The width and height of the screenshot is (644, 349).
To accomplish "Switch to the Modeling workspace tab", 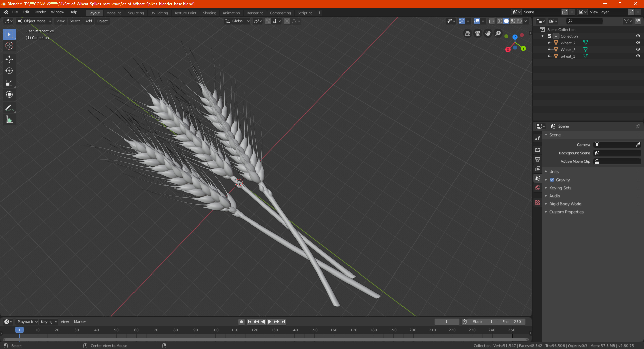I will coord(114,13).
